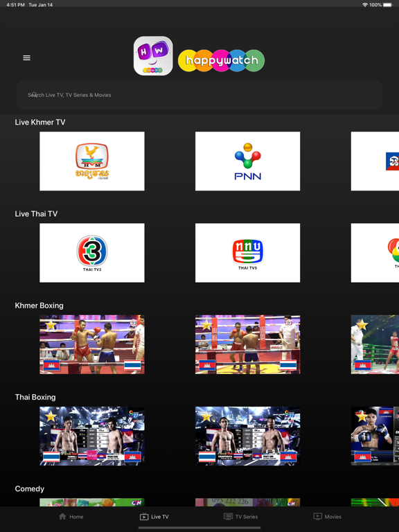The height and width of the screenshot is (532, 399).
Task: Select the Live Khmer TV heading
Action: (x=40, y=122)
